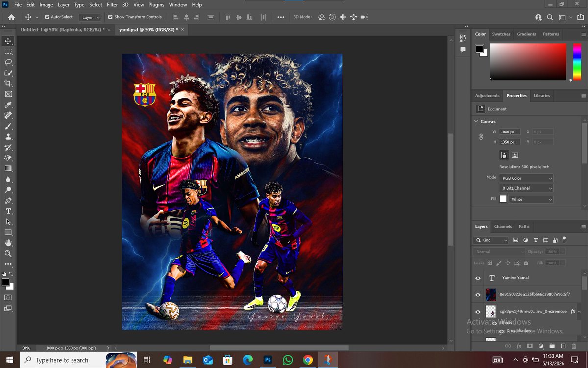Select landscape canvas orientation button
Screen dimensions: 588x368
(515, 155)
